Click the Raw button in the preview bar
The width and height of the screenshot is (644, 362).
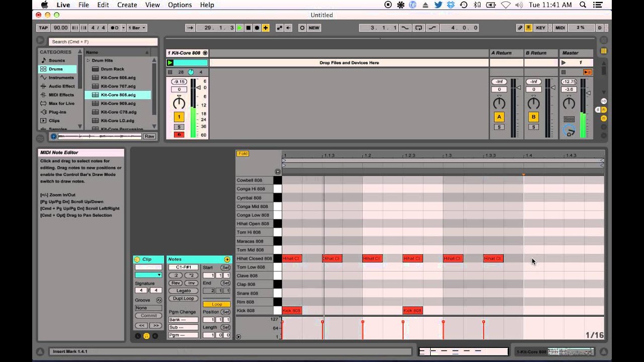(x=149, y=136)
